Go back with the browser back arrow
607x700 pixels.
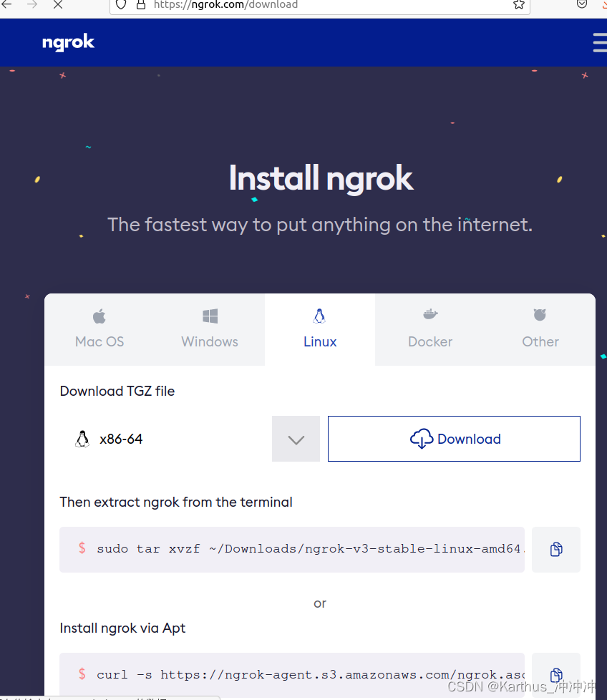pos(7,5)
